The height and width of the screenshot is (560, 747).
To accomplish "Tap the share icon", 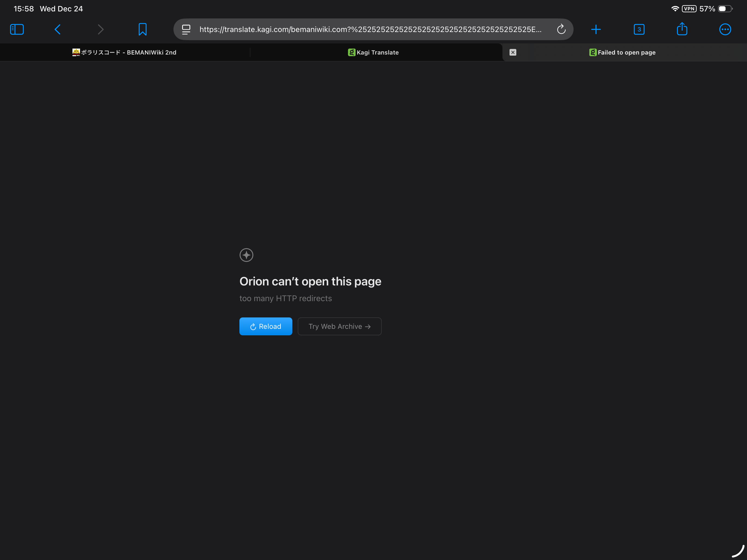I will 682,29.
